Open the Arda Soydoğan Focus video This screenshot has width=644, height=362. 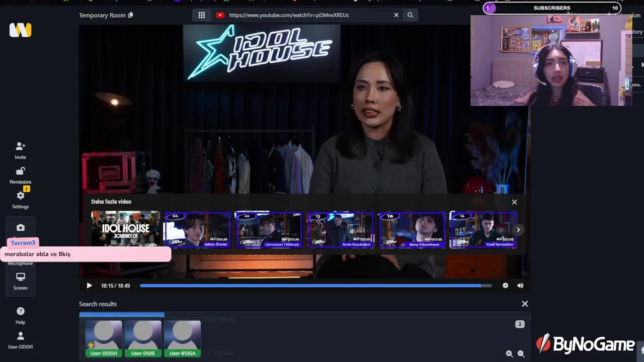(340, 229)
